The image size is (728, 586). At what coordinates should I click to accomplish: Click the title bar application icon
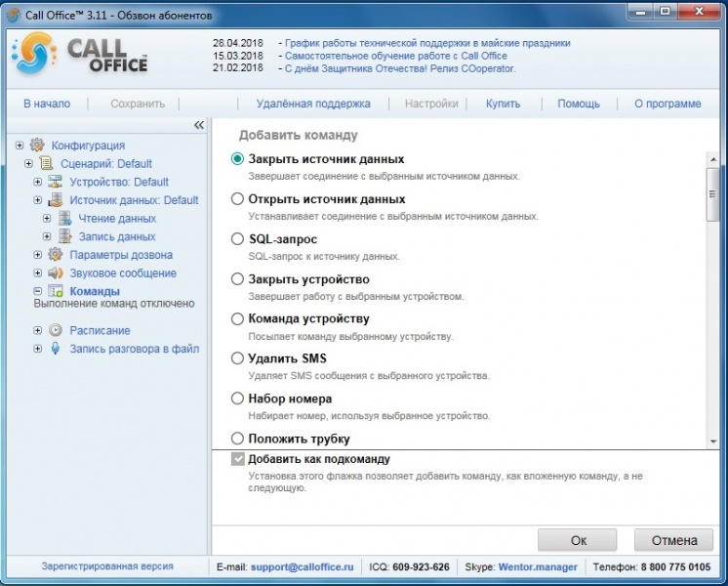pos(14,16)
